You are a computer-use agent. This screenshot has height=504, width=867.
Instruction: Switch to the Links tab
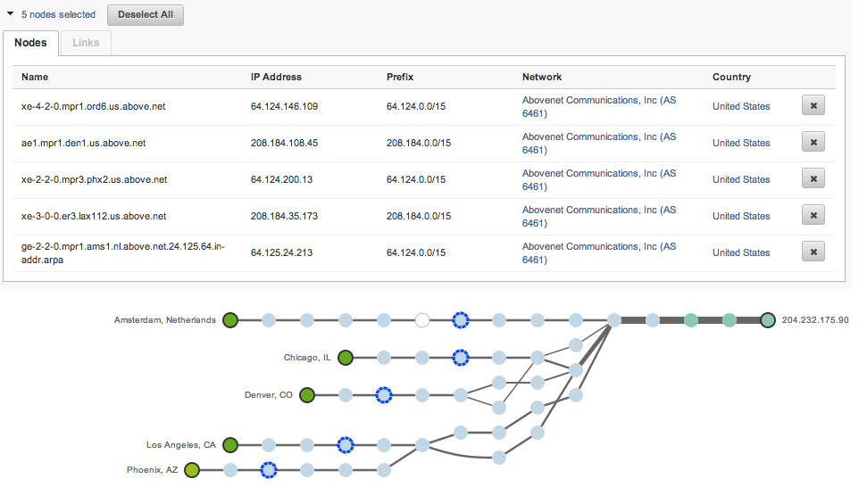coord(86,43)
